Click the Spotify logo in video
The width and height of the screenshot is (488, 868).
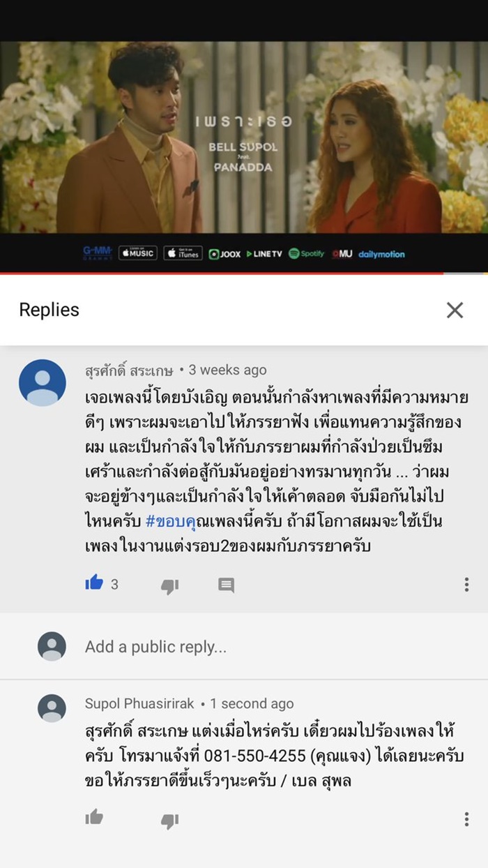point(307,254)
